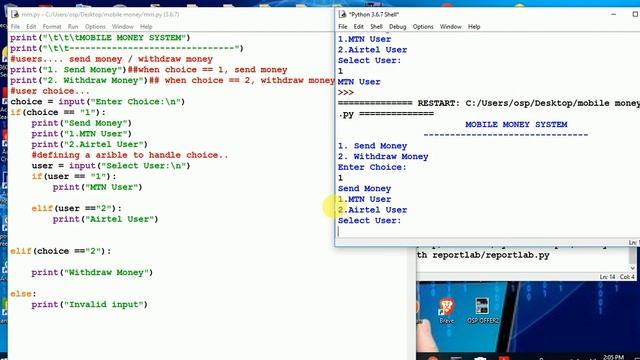Click the '1. Send Money' shell output line

(372, 146)
